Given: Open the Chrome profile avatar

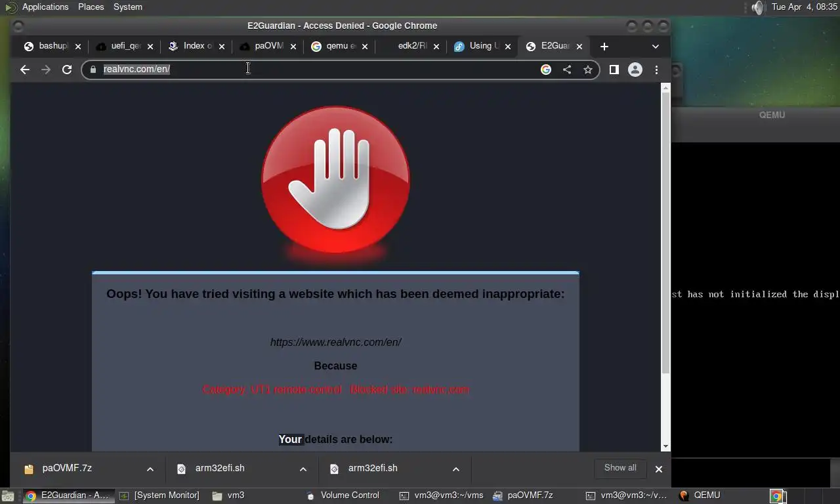Looking at the screenshot, I should tap(635, 70).
